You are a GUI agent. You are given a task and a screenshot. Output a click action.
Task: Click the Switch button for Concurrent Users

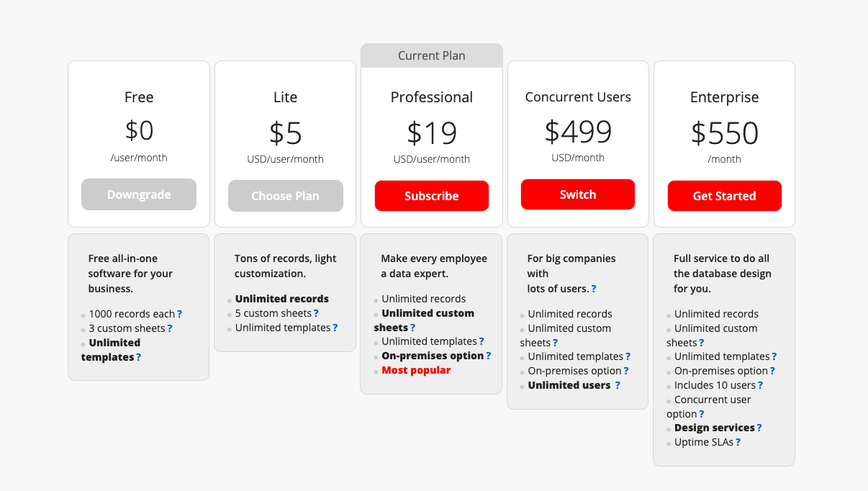click(x=578, y=194)
